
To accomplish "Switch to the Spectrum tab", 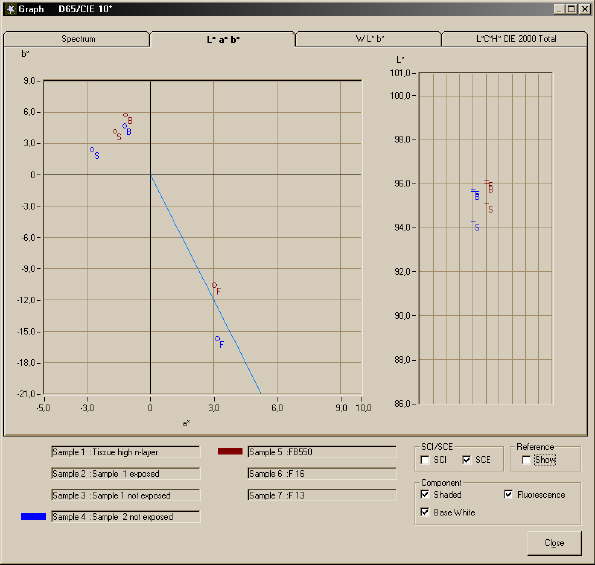I will [77, 39].
